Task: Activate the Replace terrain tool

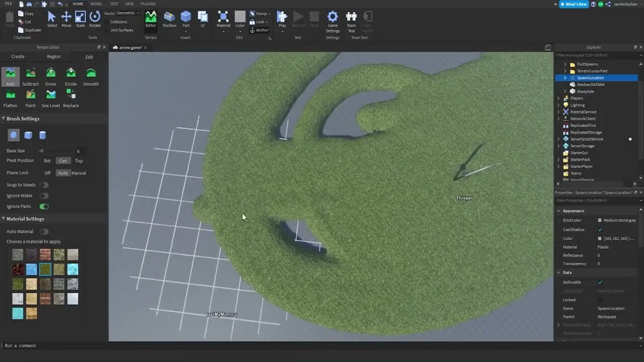Action: [71, 99]
